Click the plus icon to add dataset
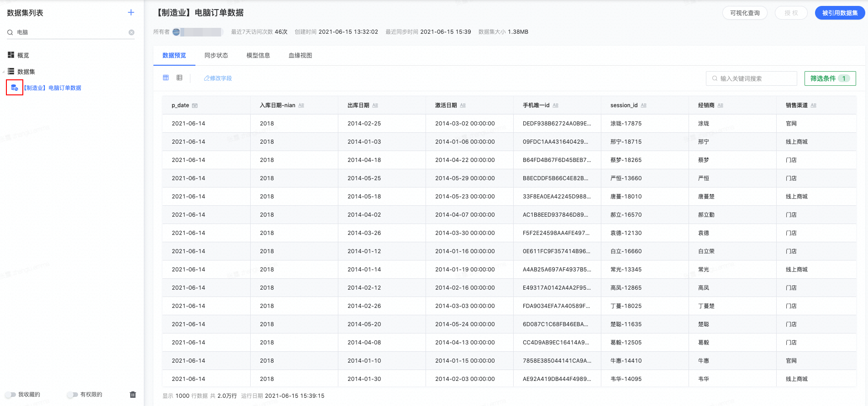 pos(131,12)
